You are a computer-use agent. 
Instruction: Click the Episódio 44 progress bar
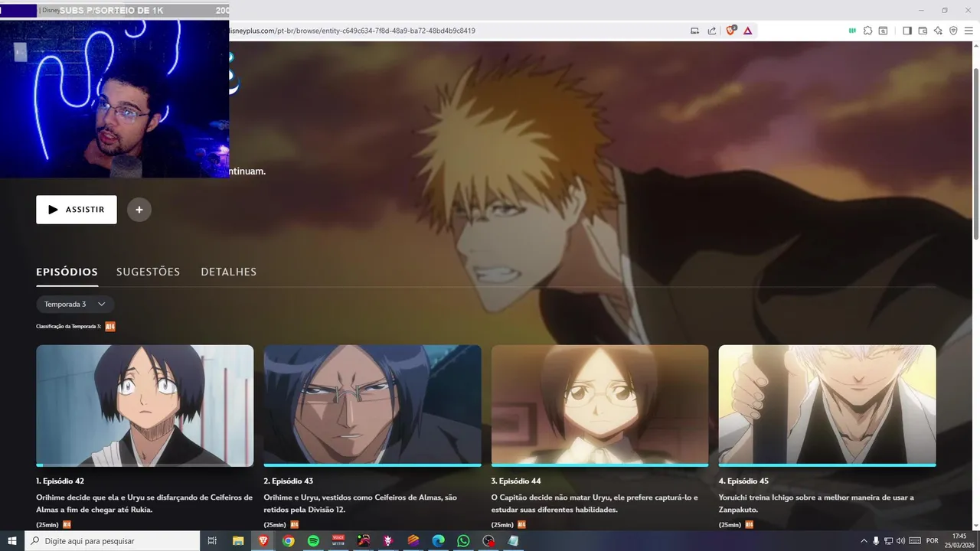pyautogui.click(x=599, y=465)
